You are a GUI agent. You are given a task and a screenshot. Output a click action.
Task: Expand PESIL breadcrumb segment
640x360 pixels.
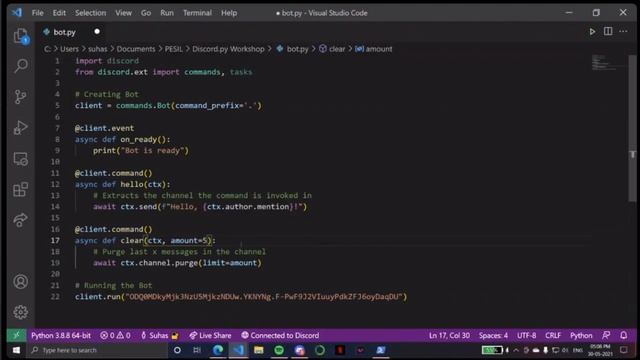[173, 49]
